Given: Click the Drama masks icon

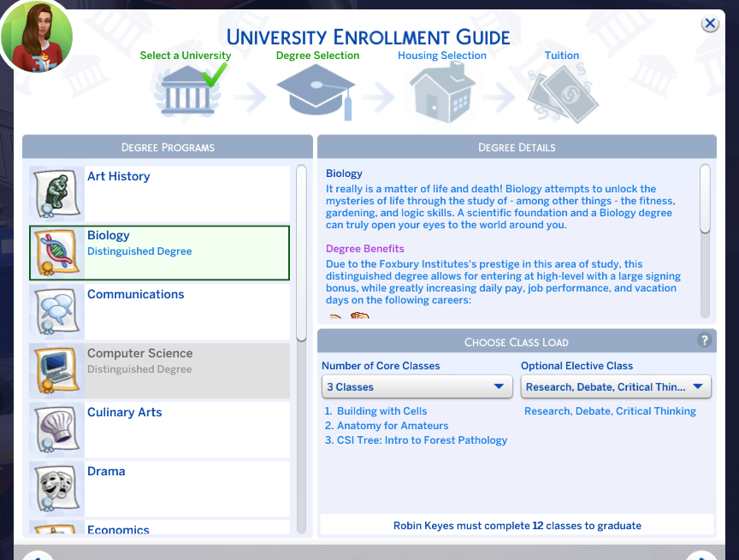Looking at the screenshot, I should tap(57, 488).
